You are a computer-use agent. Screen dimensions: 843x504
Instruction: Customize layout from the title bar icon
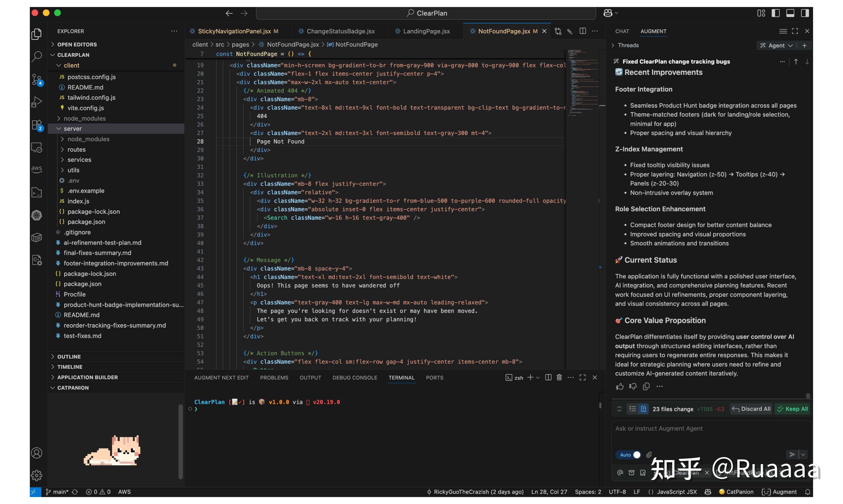761,13
